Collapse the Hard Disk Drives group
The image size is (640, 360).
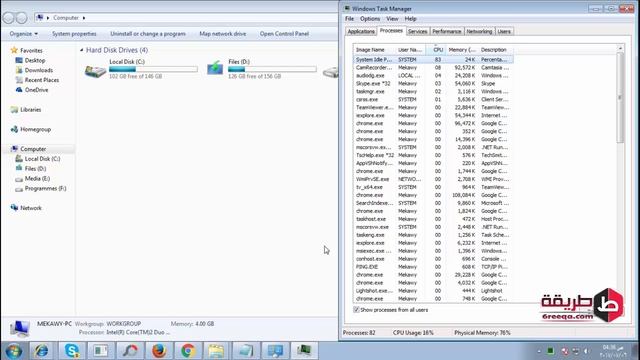tap(82, 50)
